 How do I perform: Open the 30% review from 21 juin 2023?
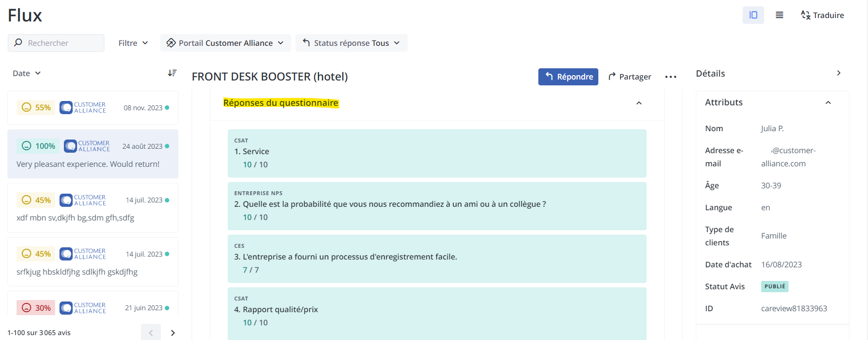93,304
